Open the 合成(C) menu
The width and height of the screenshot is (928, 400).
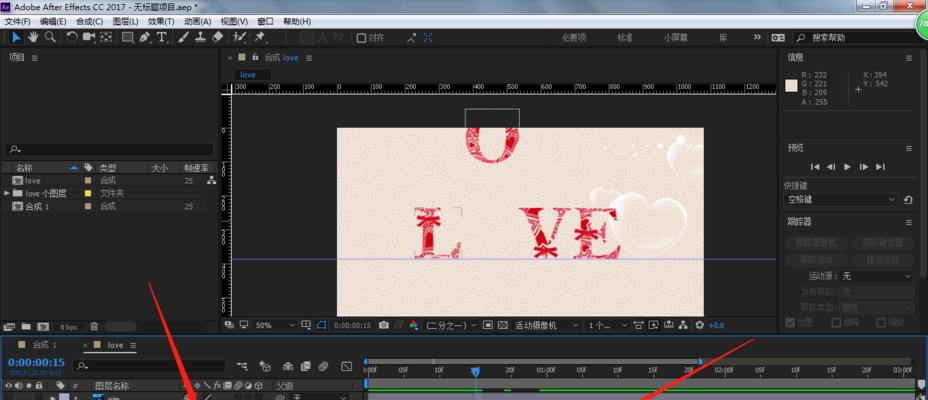pyautogui.click(x=89, y=21)
